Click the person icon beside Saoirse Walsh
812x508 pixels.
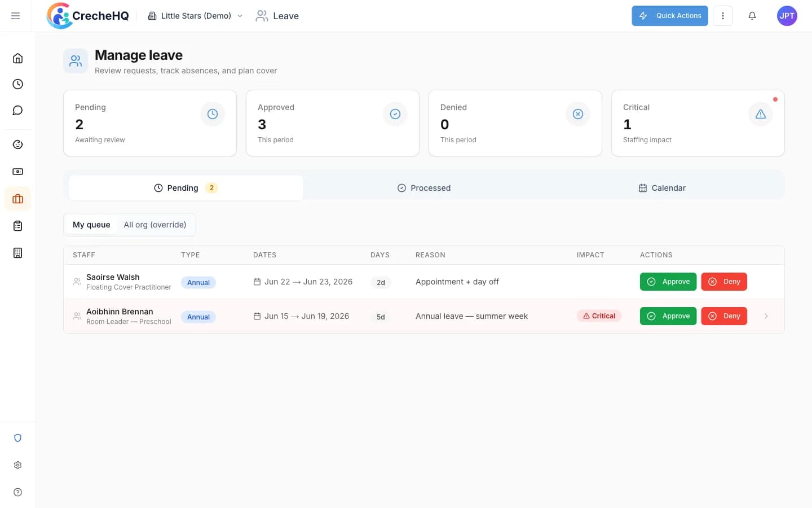pos(77,282)
